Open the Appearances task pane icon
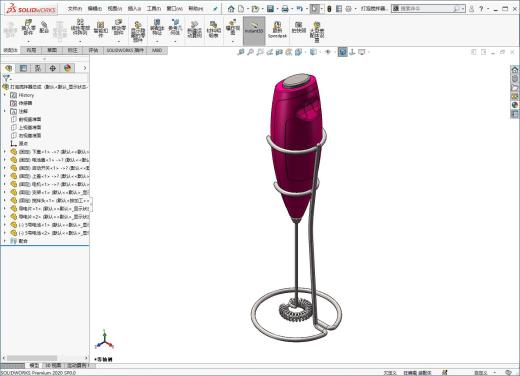 coord(515,105)
